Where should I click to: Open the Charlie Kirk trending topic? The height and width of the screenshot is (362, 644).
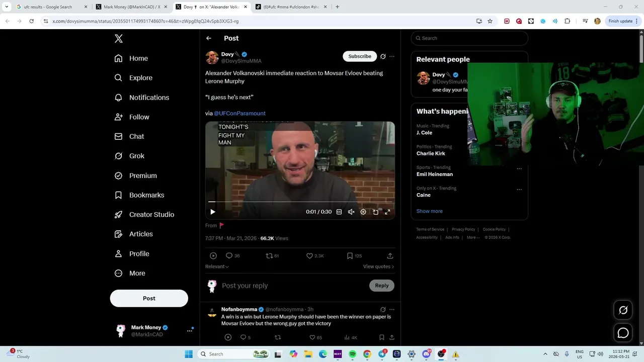[x=431, y=153]
